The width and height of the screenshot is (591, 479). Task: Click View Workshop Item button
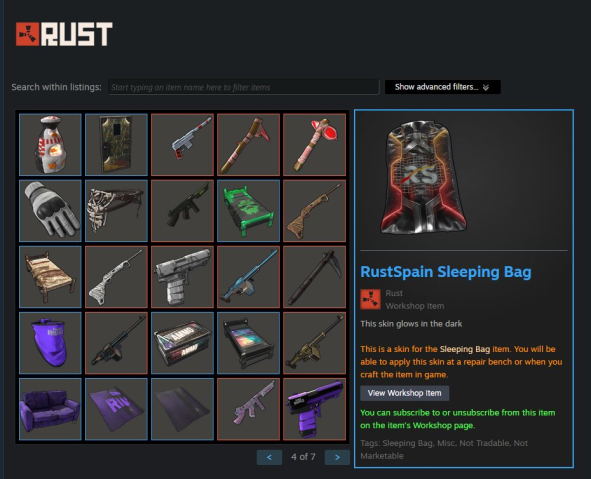click(x=404, y=393)
